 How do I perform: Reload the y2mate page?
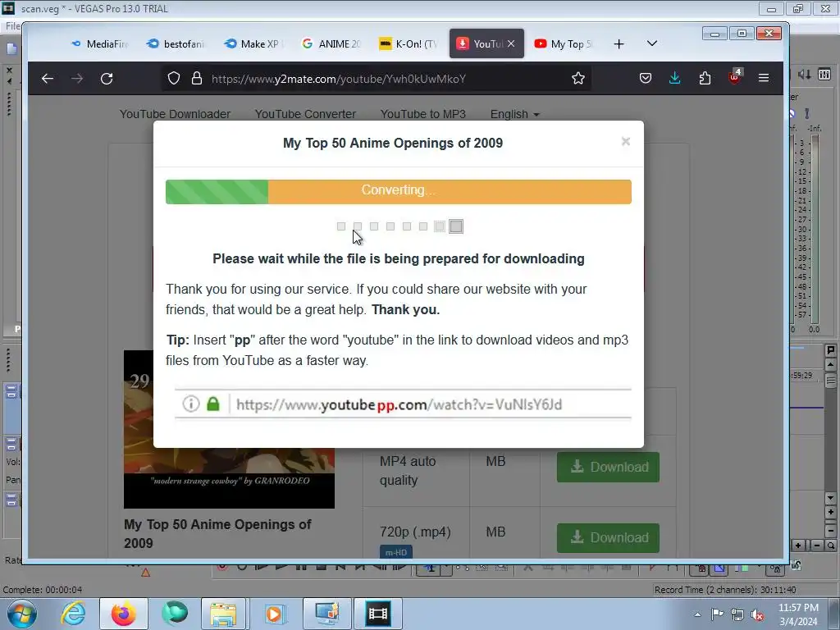(107, 79)
